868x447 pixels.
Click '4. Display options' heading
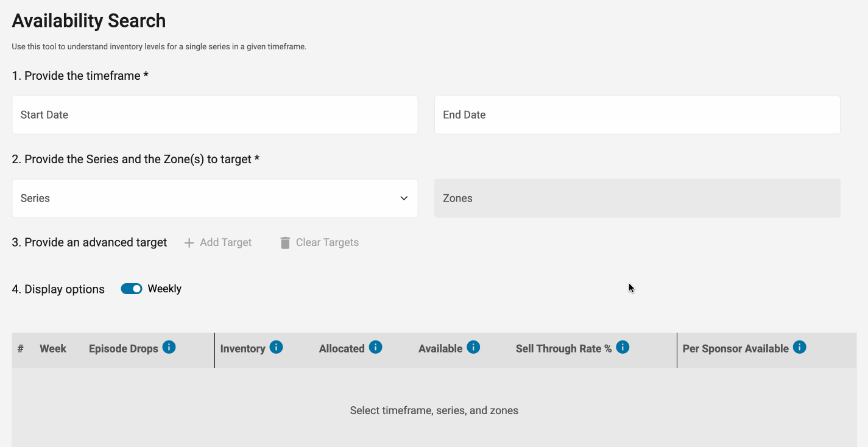tap(58, 289)
